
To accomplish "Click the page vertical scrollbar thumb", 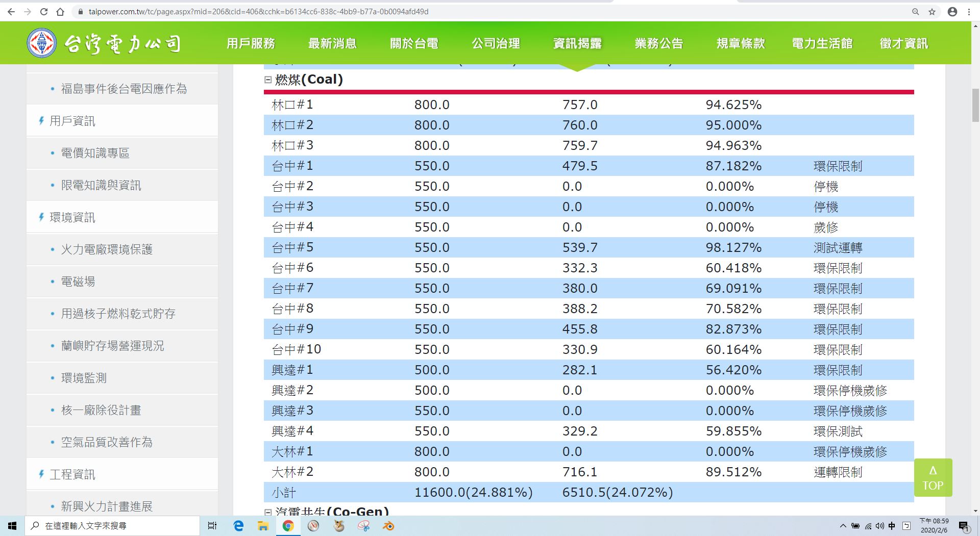I will click(x=975, y=106).
